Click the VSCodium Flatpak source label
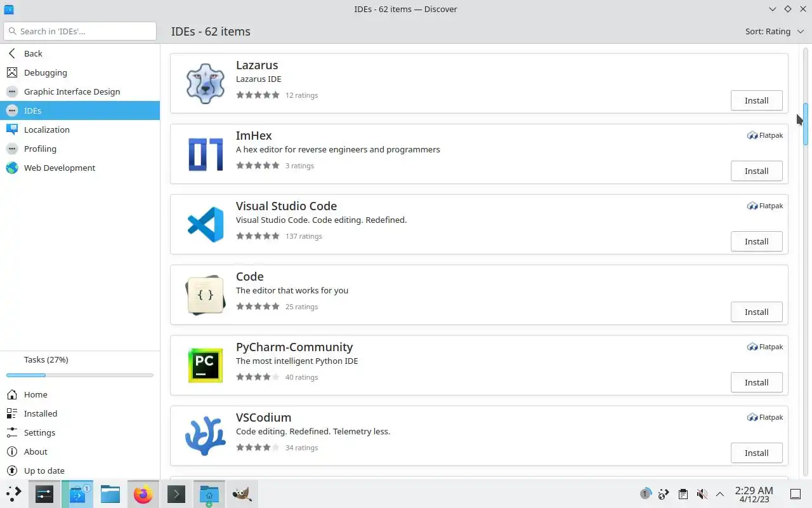 pyautogui.click(x=765, y=417)
